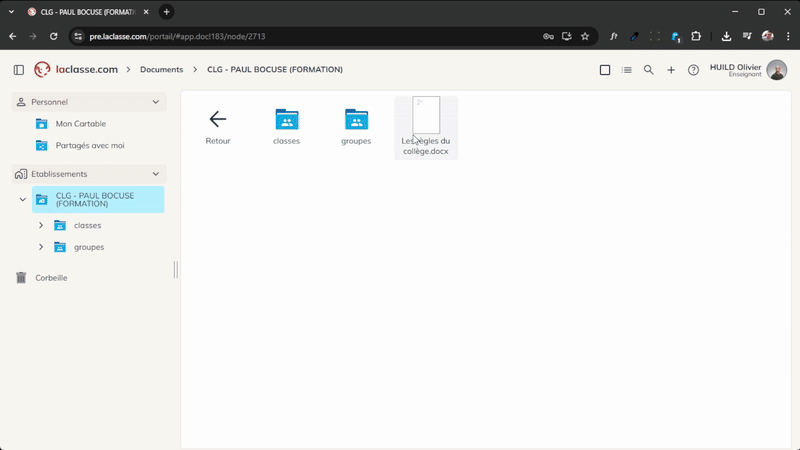Click site information icon in address bar
Image resolution: width=800 pixels, height=450 pixels.
click(x=78, y=36)
